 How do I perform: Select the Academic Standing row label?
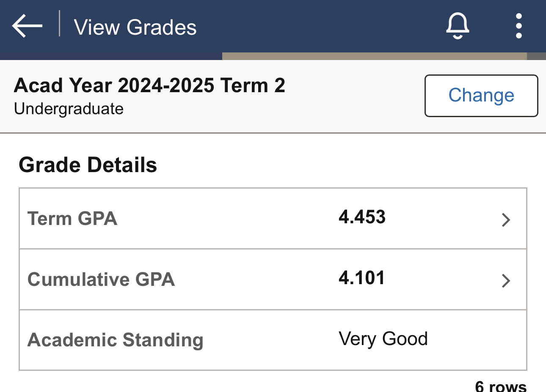[x=116, y=340]
